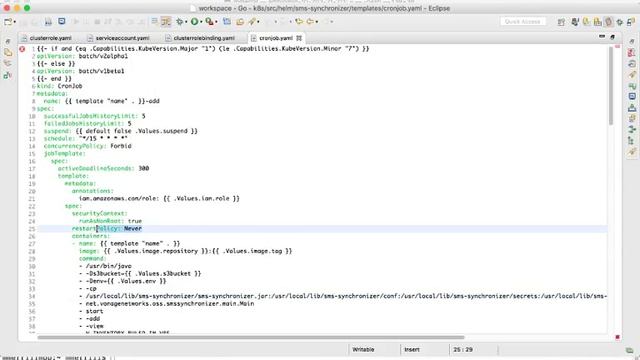Click the -Ds3bucket argument line
Viewport: 640px width, 360px height.
coord(140,274)
